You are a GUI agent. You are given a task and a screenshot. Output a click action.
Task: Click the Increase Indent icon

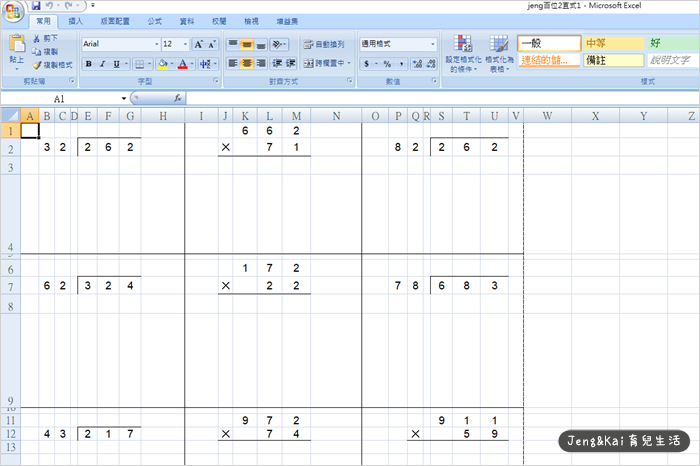(290, 63)
